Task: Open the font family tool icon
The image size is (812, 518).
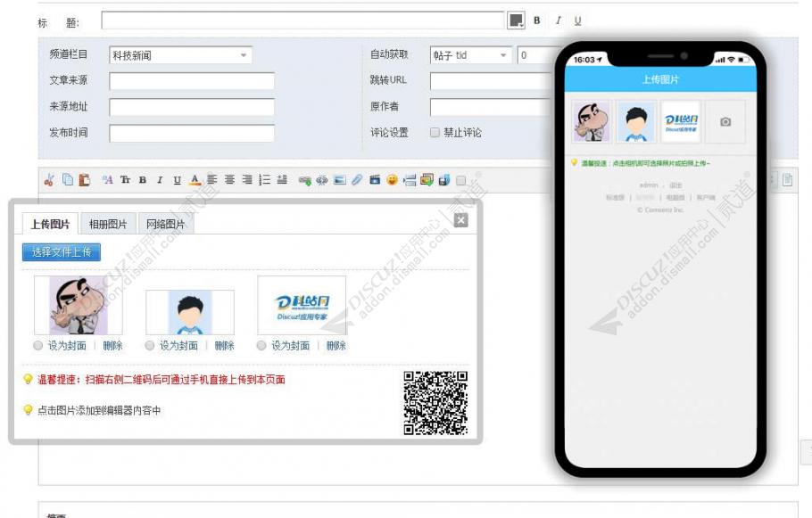Action: 107,179
